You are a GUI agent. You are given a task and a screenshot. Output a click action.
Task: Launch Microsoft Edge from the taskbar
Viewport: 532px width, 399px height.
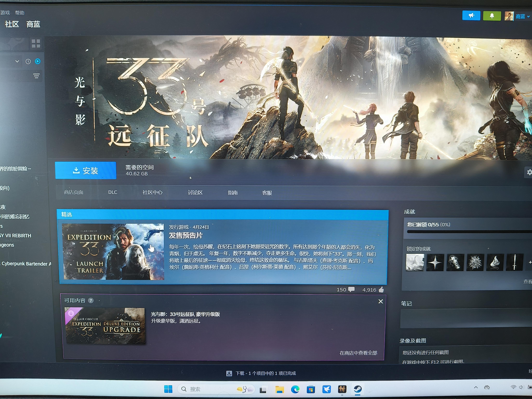pyautogui.click(x=295, y=389)
